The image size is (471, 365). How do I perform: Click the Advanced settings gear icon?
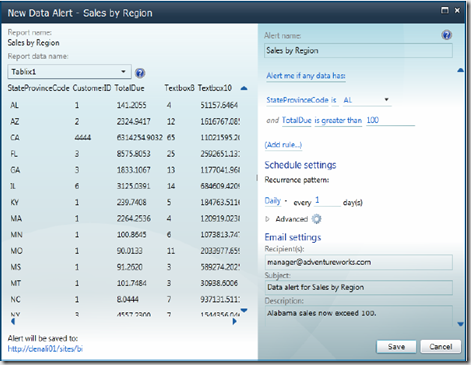(316, 219)
